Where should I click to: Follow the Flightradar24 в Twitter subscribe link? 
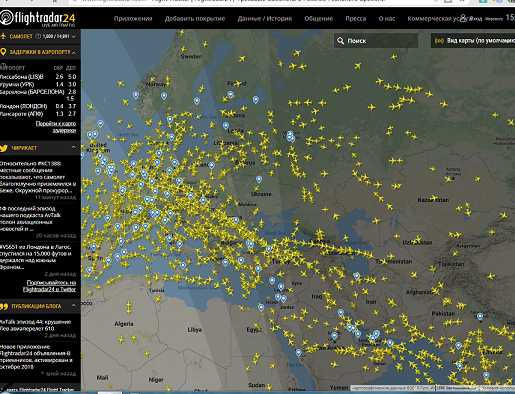[x=49, y=286]
